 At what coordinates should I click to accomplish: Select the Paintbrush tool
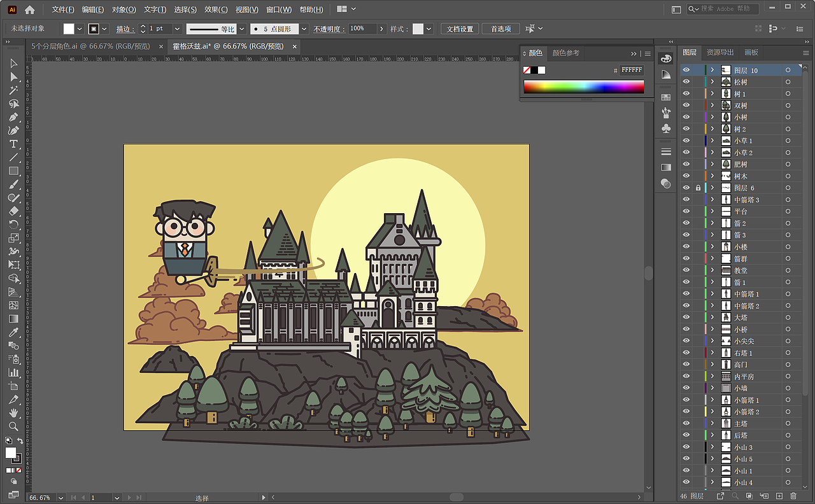click(13, 185)
